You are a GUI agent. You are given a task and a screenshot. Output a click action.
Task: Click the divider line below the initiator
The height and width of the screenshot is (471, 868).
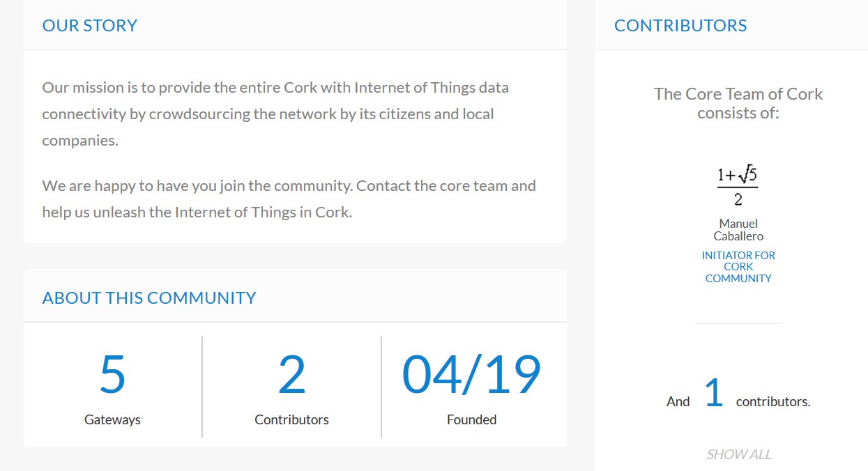pos(738,323)
